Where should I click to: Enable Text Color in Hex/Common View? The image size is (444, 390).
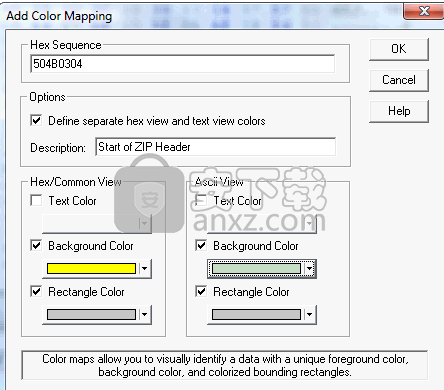[36, 200]
